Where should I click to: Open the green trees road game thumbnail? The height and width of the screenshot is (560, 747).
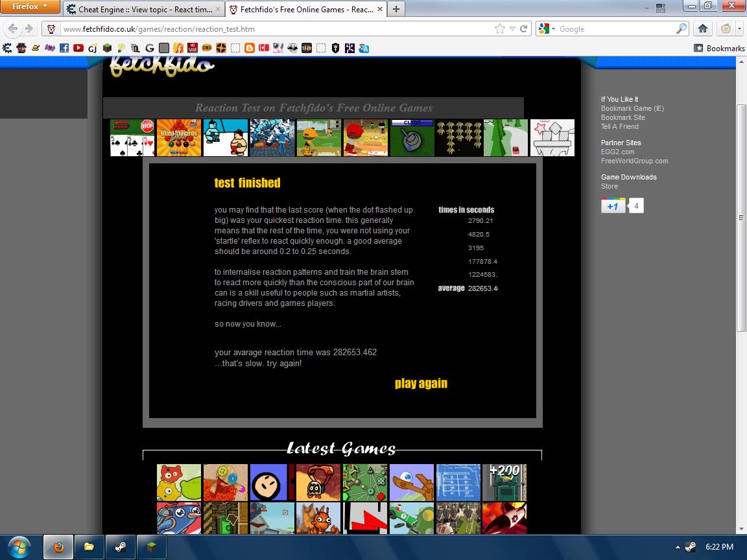pos(506,137)
